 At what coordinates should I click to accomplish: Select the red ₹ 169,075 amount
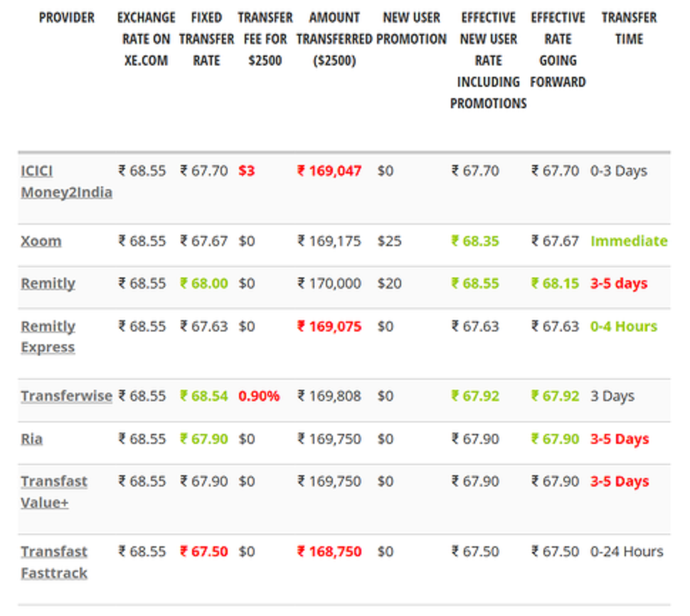click(329, 326)
